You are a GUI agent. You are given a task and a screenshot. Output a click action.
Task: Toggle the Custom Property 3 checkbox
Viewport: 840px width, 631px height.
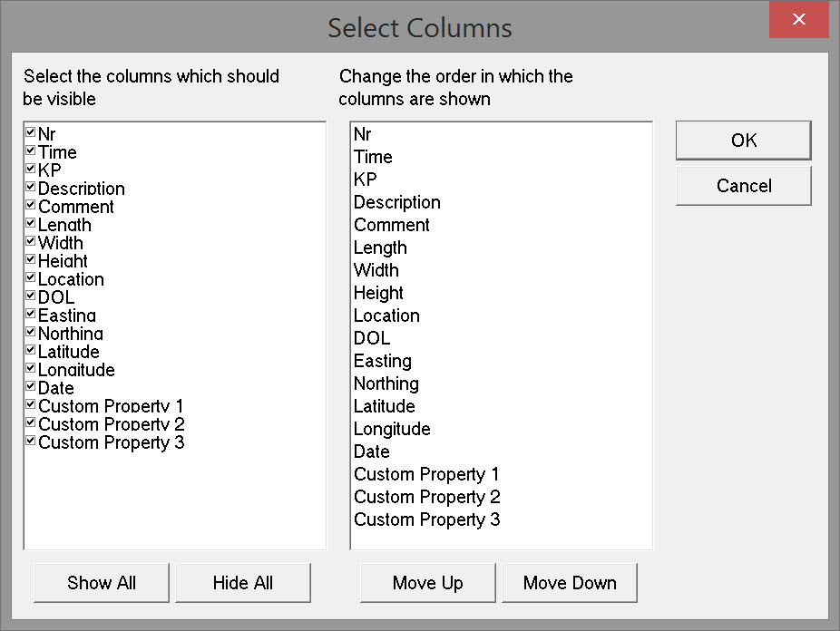(31, 441)
